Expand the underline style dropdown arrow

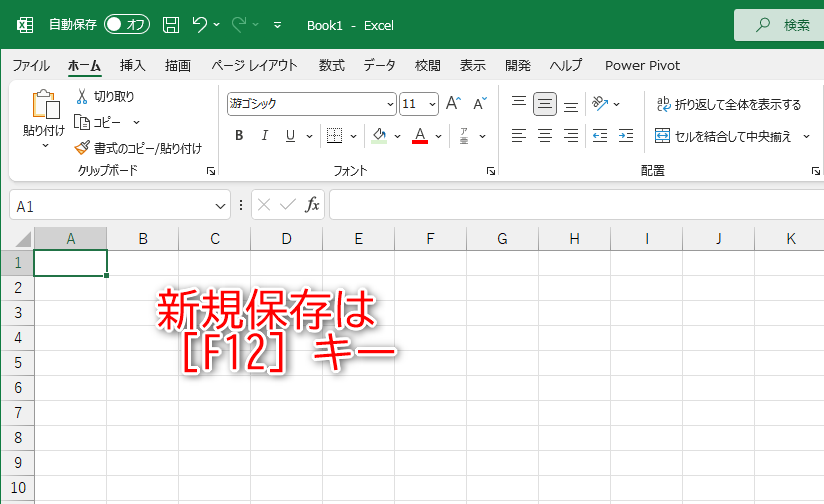309,136
